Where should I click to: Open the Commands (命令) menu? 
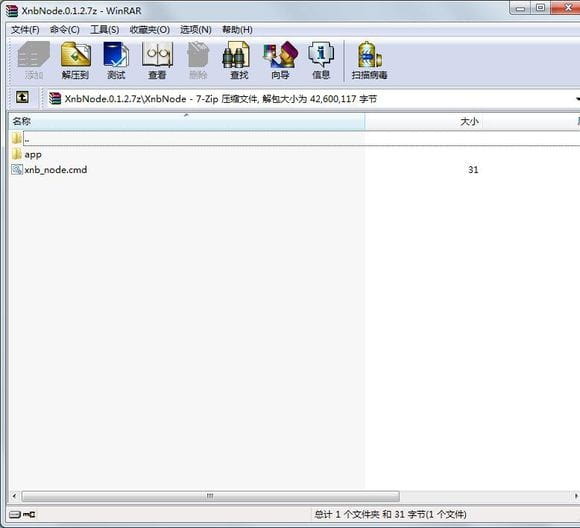(65, 30)
